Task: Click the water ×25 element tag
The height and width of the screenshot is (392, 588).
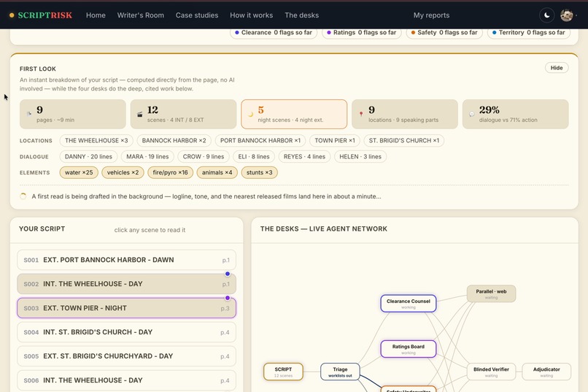Action: click(79, 172)
